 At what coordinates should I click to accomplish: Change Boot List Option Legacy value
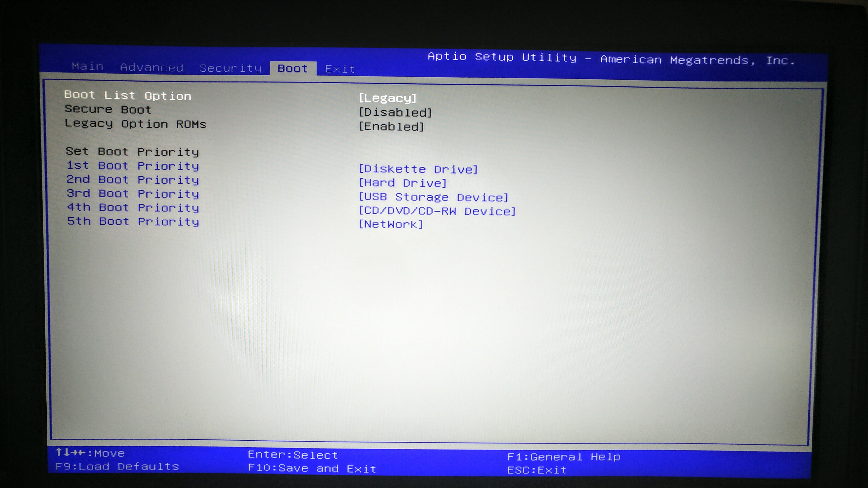[x=388, y=98]
